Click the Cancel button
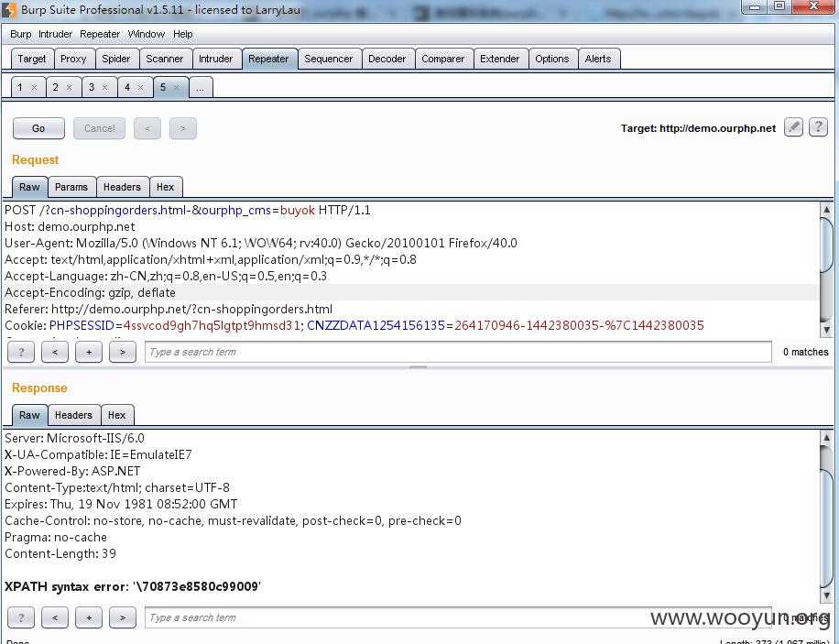 point(100,128)
